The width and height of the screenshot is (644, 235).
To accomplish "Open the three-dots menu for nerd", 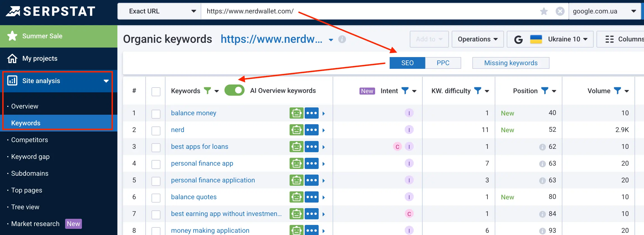I will 312,130.
